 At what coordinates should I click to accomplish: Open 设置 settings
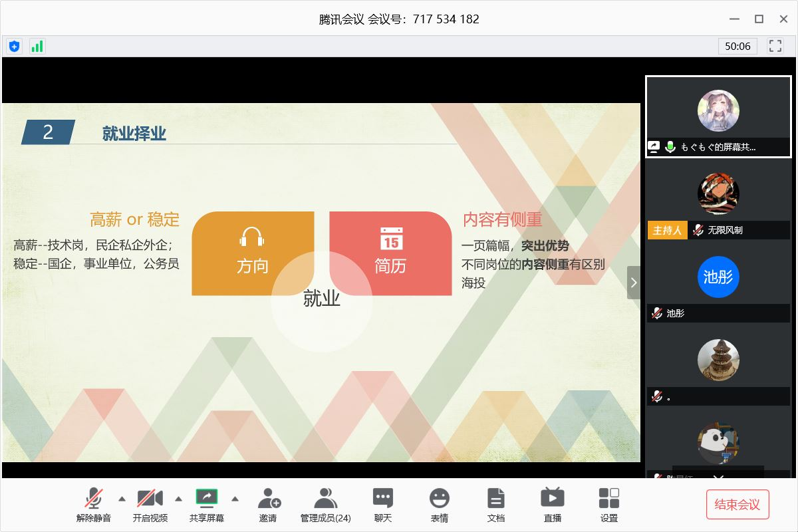609,504
